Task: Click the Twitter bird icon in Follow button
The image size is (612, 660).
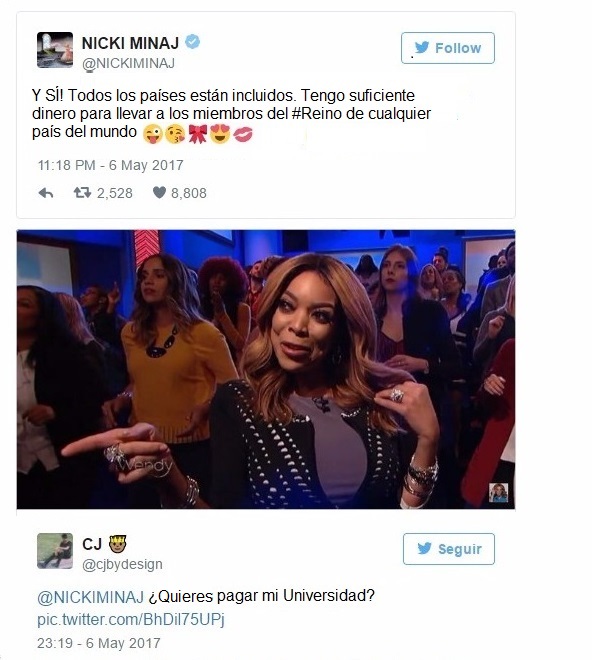Action: [x=422, y=47]
